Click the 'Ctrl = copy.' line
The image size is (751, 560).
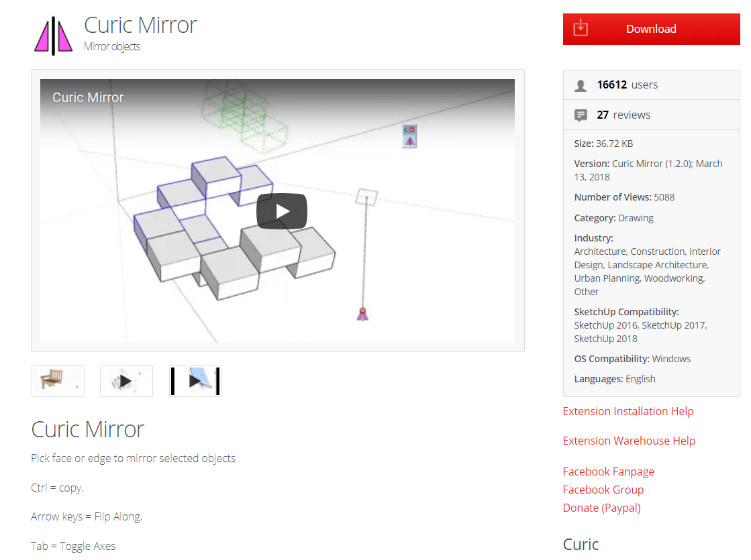pos(58,488)
